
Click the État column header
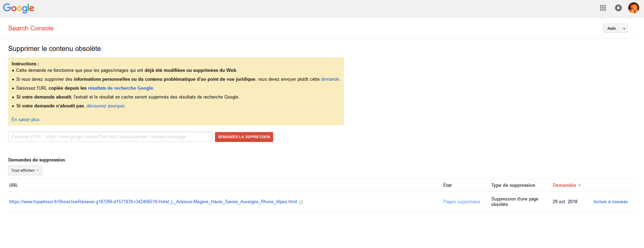pyautogui.click(x=447, y=185)
